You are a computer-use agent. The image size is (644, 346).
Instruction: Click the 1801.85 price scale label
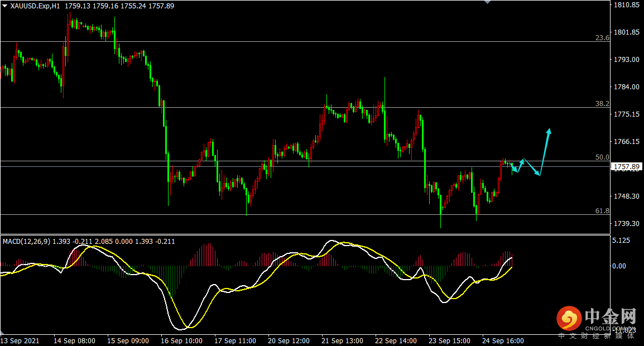click(626, 32)
